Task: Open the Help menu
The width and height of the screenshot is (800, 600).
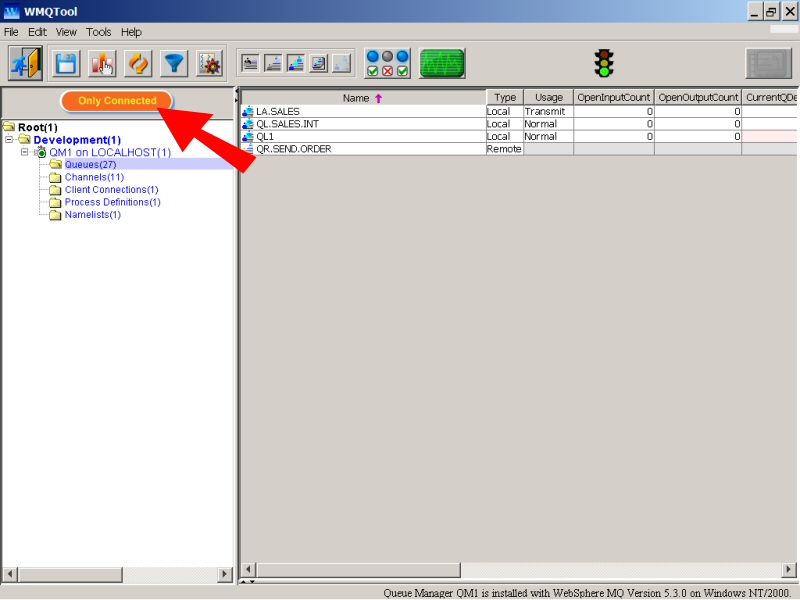Action: 131,32
